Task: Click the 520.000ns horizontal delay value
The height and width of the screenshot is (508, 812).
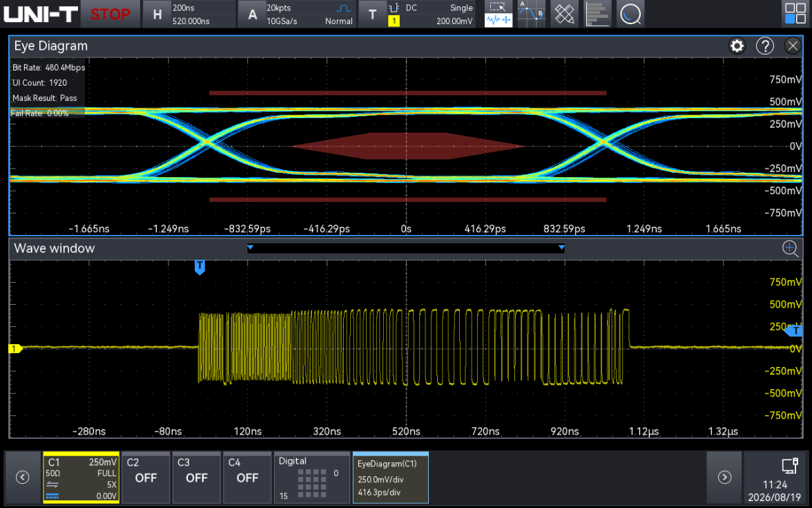Action: [191, 21]
